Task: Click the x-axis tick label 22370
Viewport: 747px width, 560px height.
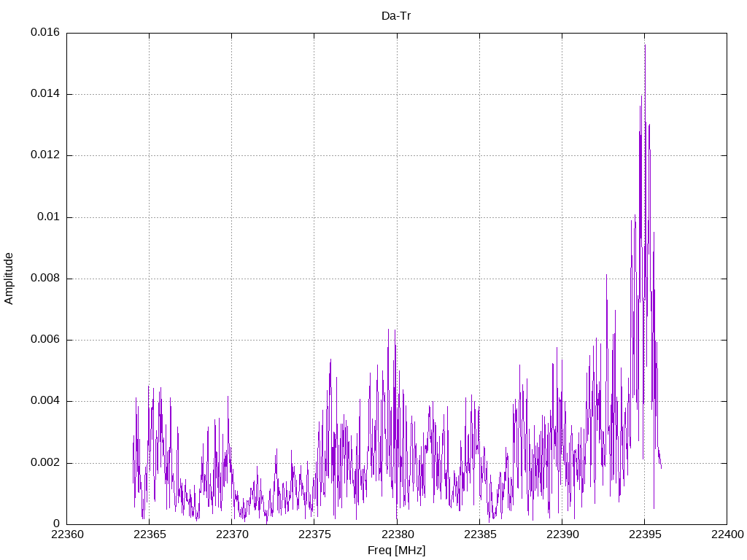Action: tap(232, 534)
